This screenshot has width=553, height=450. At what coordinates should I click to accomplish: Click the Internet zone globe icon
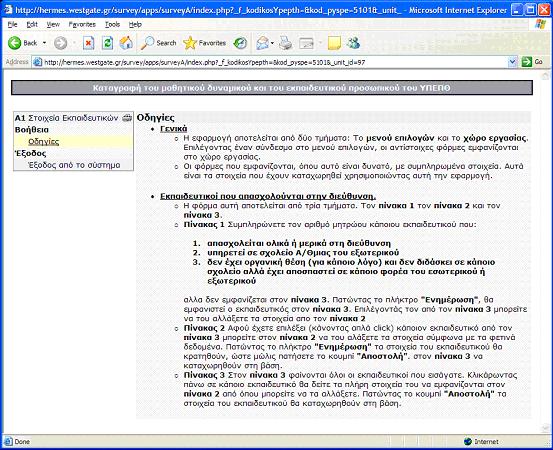[x=468, y=441]
